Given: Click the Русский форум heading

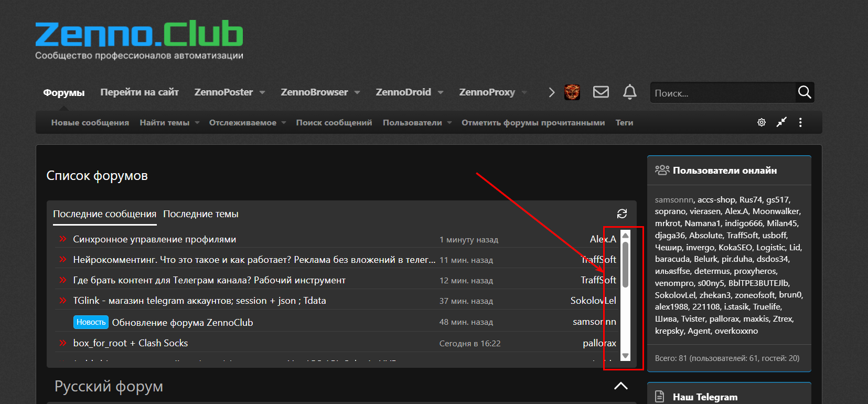Looking at the screenshot, I should point(109,386).
